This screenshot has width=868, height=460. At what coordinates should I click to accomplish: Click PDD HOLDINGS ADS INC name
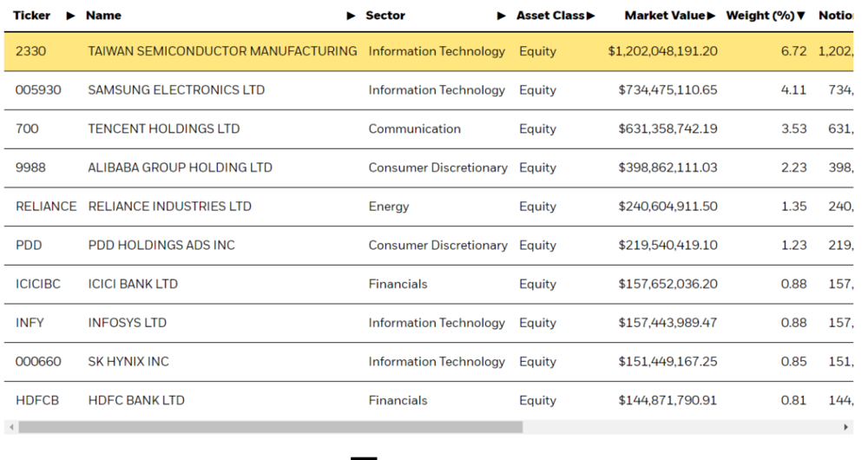[x=161, y=245]
